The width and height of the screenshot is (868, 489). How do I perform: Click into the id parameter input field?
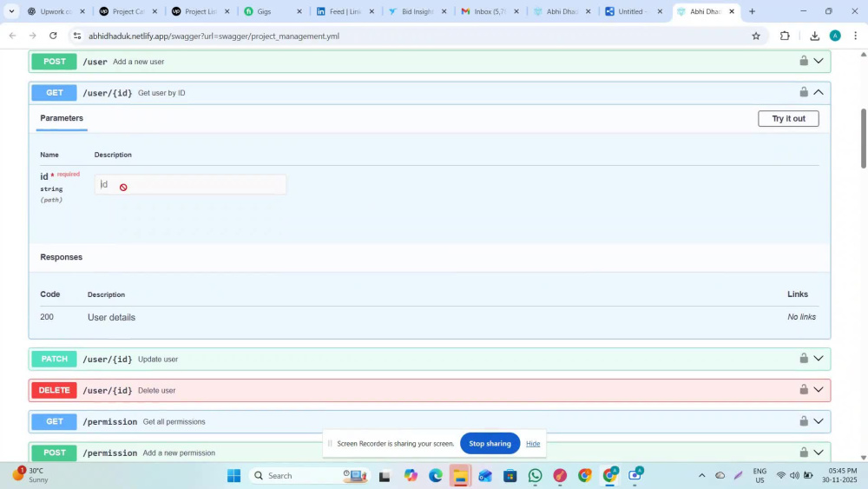[x=190, y=184]
